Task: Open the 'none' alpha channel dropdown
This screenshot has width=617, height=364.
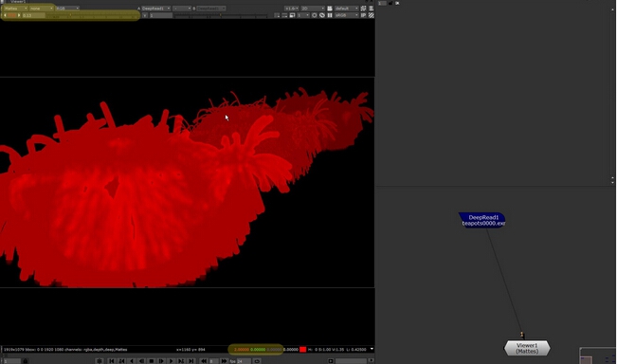Action: click(x=42, y=9)
